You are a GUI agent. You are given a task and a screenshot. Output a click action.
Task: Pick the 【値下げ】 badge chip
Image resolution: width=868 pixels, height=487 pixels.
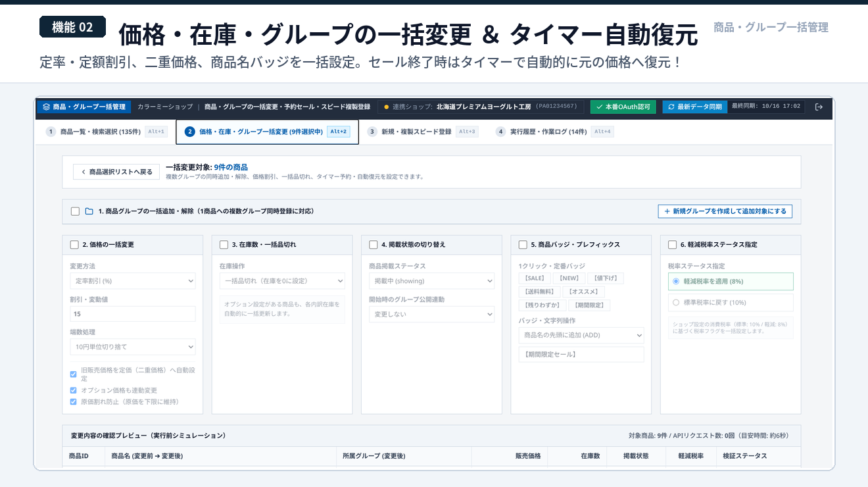(x=605, y=278)
